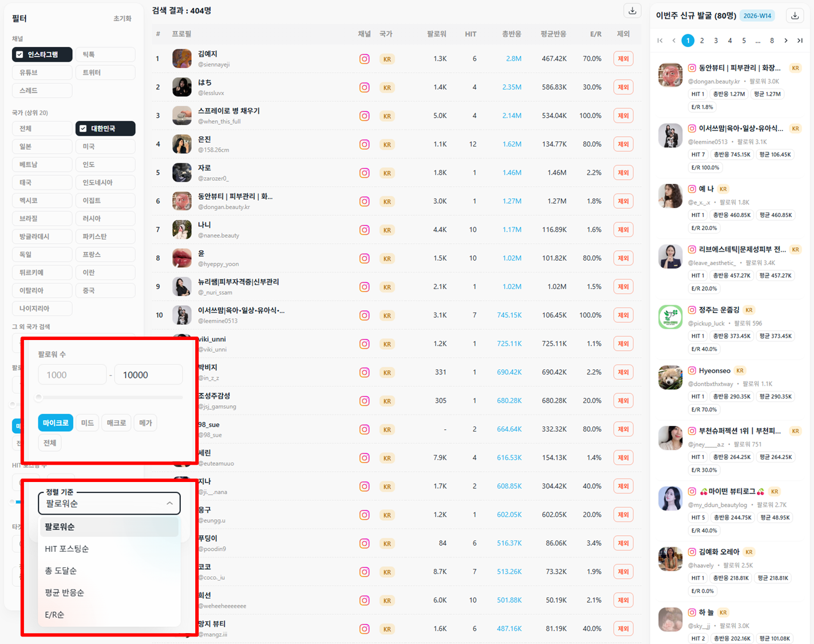Image resolution: width=814 pixels, height=644 pixels.
Task: Enable the 트위터 channel filter
Action: tap(105, 72)
